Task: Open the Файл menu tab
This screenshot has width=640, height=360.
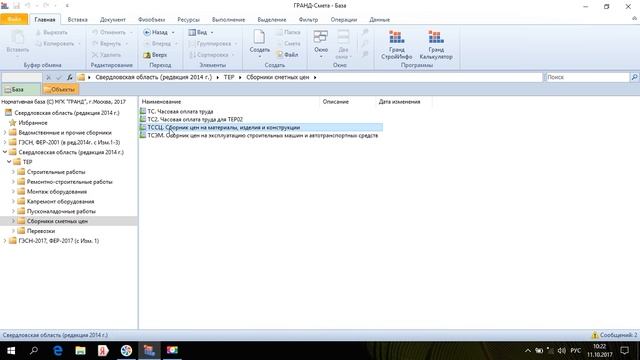Action: pyautogui.click(x=14, y=19)
